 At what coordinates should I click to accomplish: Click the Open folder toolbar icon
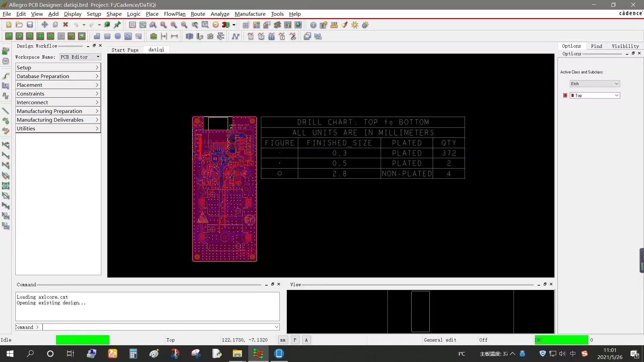click(x=19, y=25)
